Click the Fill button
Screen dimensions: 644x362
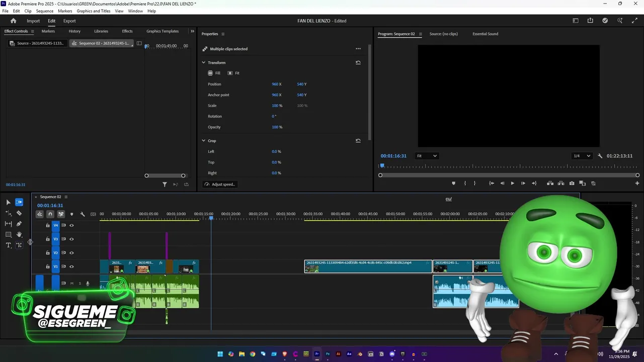214,73
